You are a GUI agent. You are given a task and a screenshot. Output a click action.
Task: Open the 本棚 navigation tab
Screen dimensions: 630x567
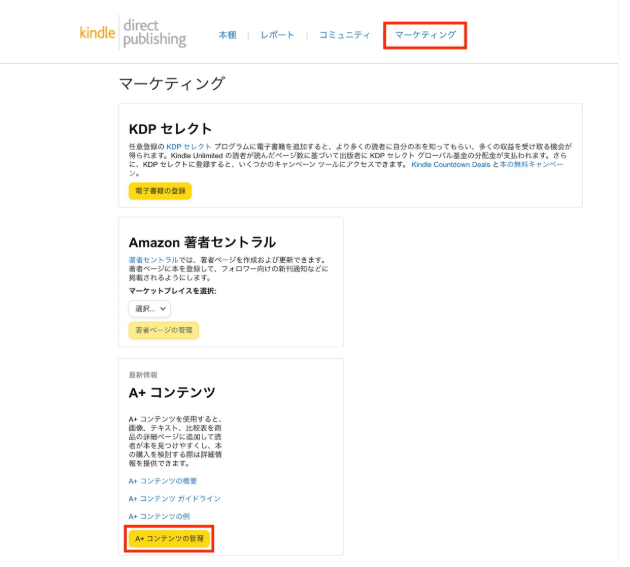(227, 35)
